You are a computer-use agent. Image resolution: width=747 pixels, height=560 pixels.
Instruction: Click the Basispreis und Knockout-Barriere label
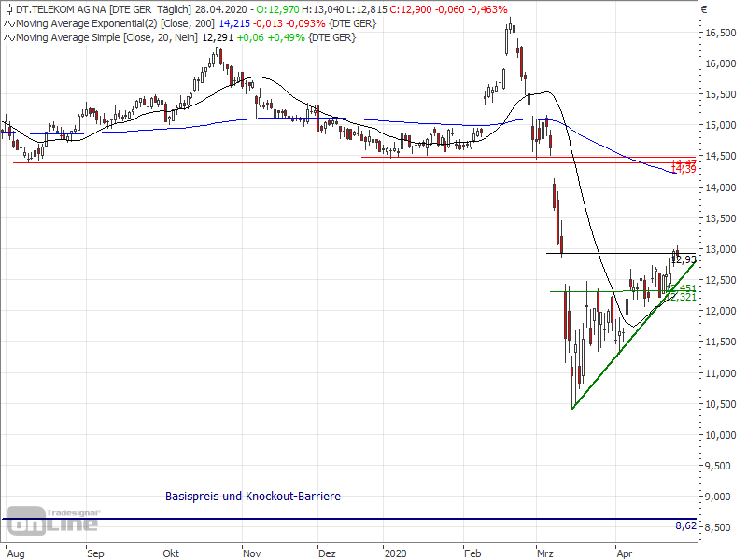(x=253, y=497)
